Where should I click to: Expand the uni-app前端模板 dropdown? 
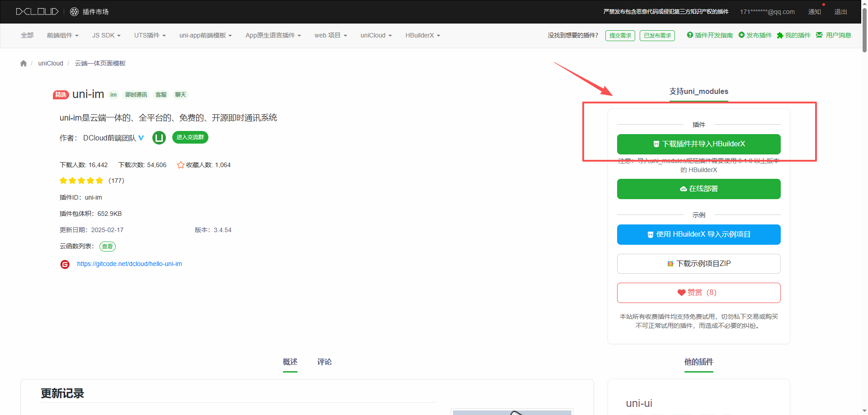click(206, 35)
